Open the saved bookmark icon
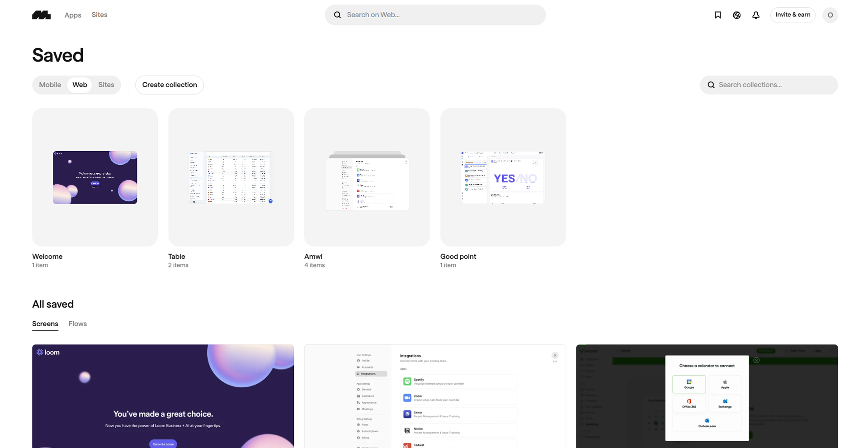The height and width of the screenshot is (448, 868). 717,15
